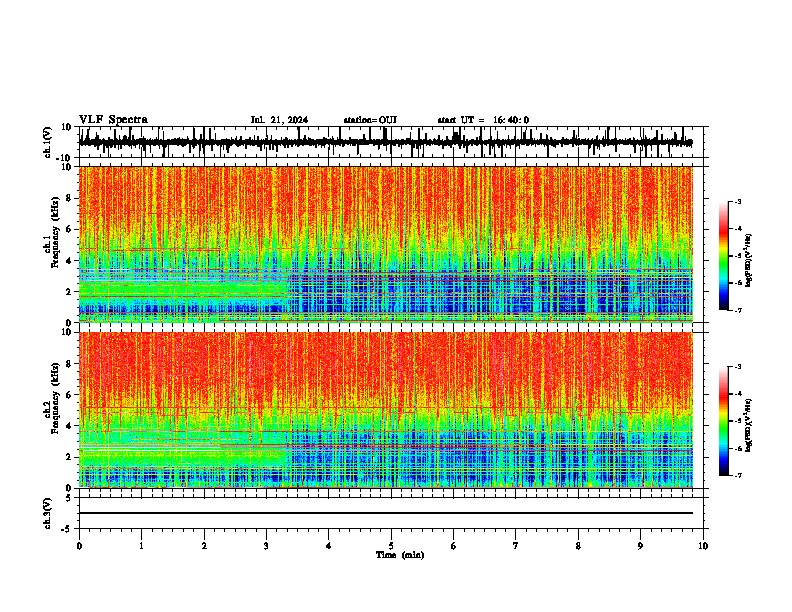This screenshot has width=792, height=612.
Task: Click the "start UT = 16:40:0" header text
Action: (x=483, y=120)
